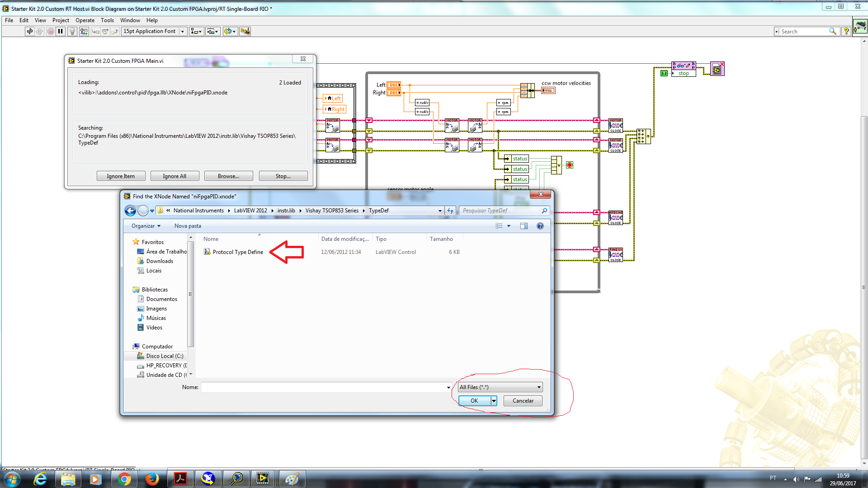Click the red stop loop condition terminal
868x488 pixels.
click(x=570, y=165)
